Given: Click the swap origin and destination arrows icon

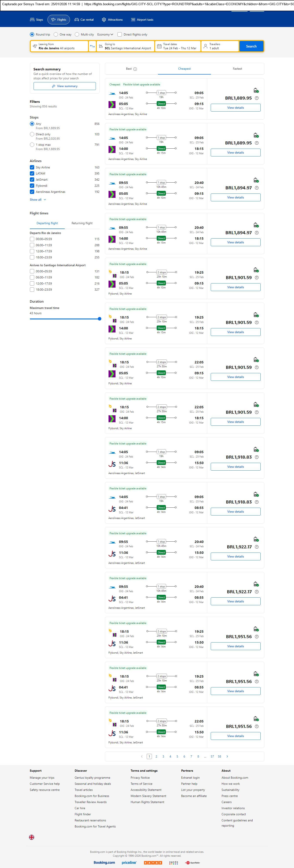Looking at the screenshot, I should click(x=92, y=46).
